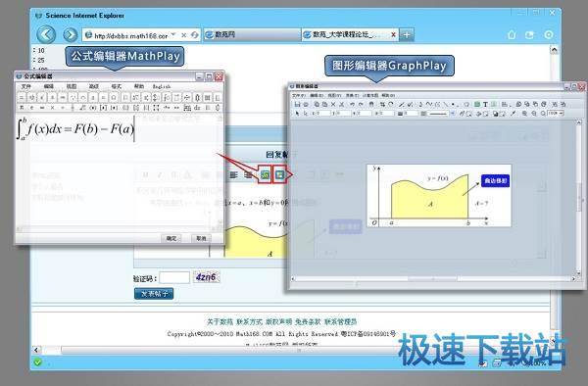Open a new tab with the plus button
Image resolution: width=588 pixels, height=386 pixels.
tap(407, 35)
